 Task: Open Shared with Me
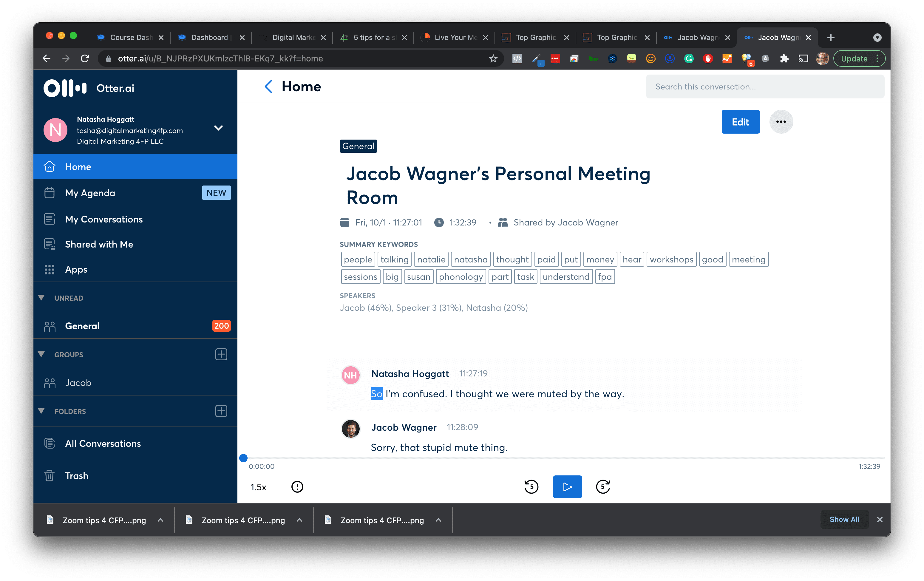(x=135, y=244)
